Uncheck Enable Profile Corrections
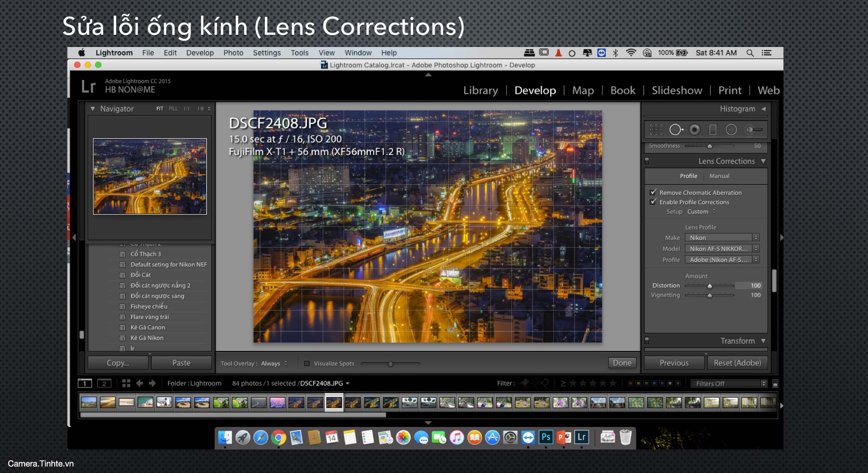The image size is (868, 473). [x=653, y=201]
